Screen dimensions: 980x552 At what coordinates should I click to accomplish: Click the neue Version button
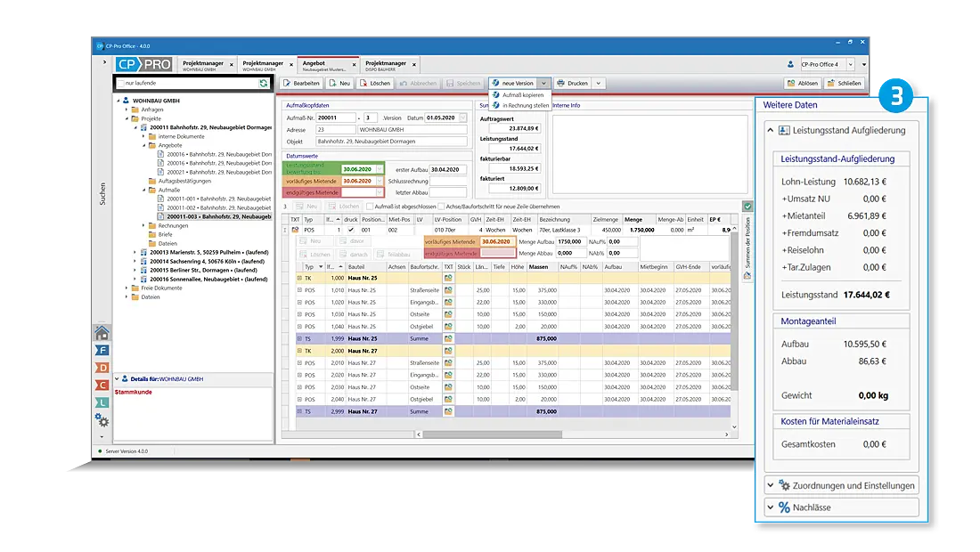click(512, 83)
